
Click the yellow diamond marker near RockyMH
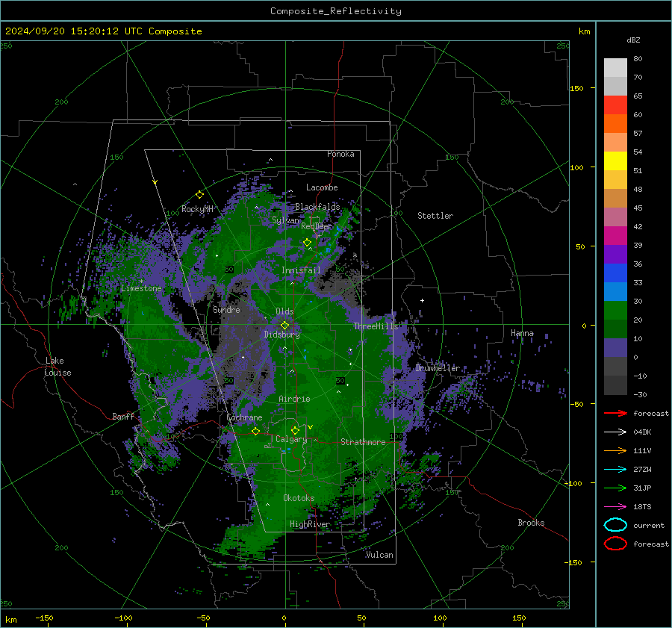click(199, 195)
